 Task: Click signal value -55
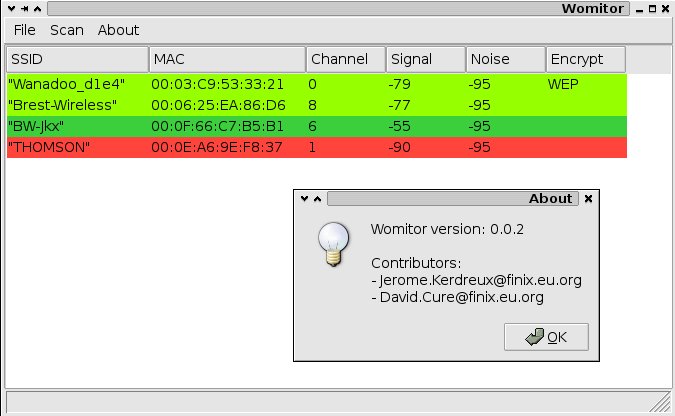coord(399,127)
